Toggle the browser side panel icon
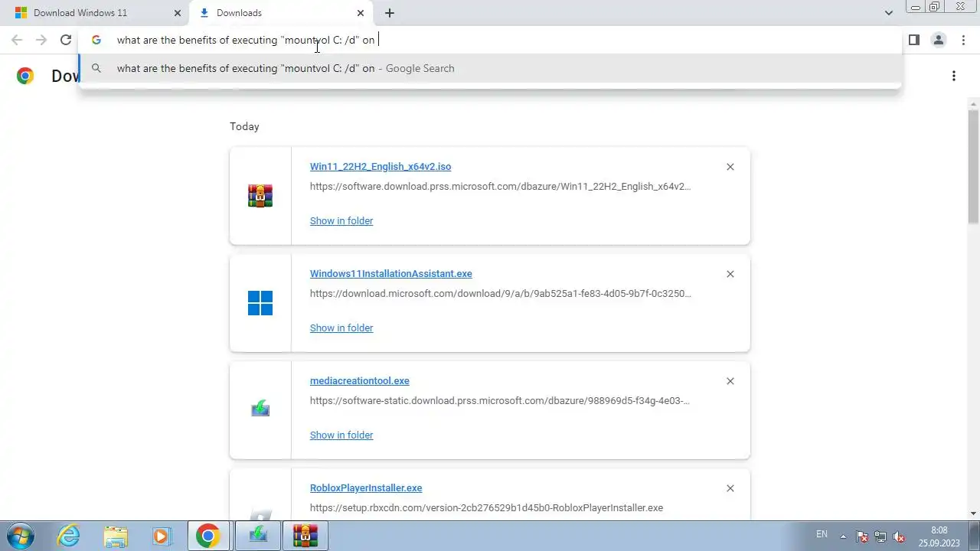 click(x=913, y=40)
